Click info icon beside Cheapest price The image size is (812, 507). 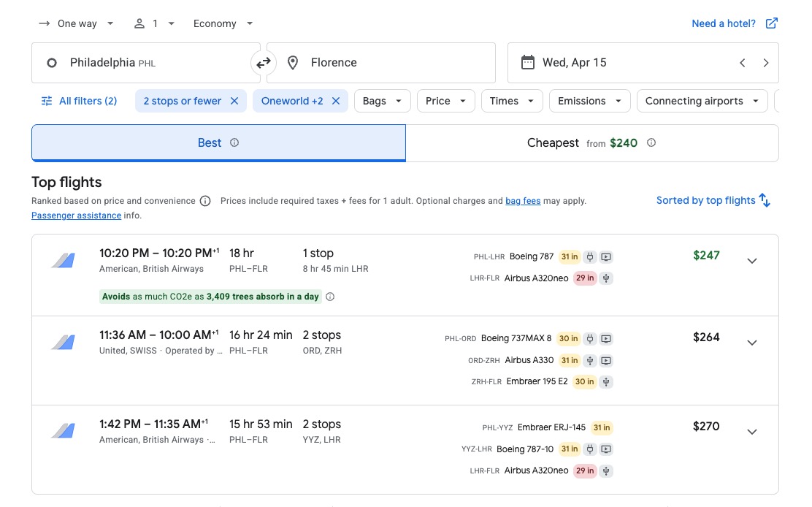point(651,142)
